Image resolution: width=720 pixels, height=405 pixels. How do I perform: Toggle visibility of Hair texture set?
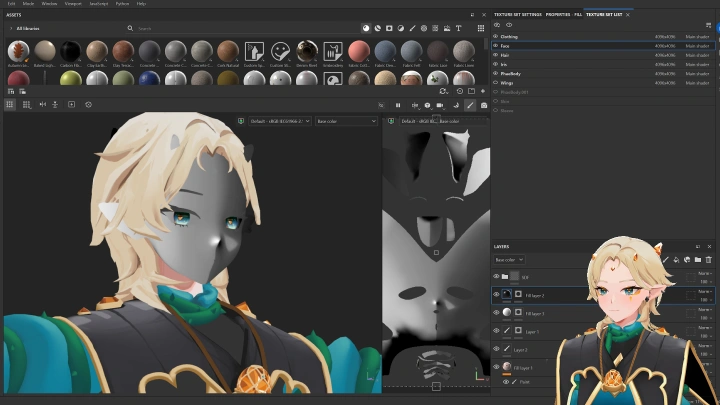click(495, 55)
